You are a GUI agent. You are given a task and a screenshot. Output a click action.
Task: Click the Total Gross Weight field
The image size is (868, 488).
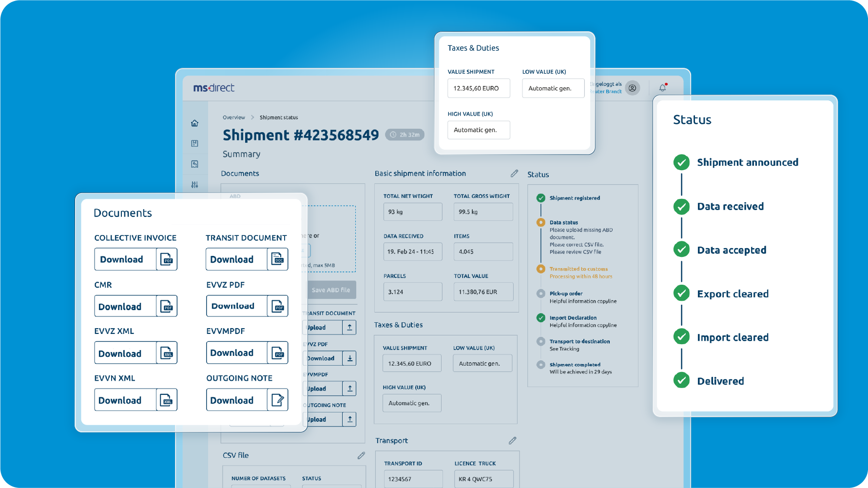(483, 212)
